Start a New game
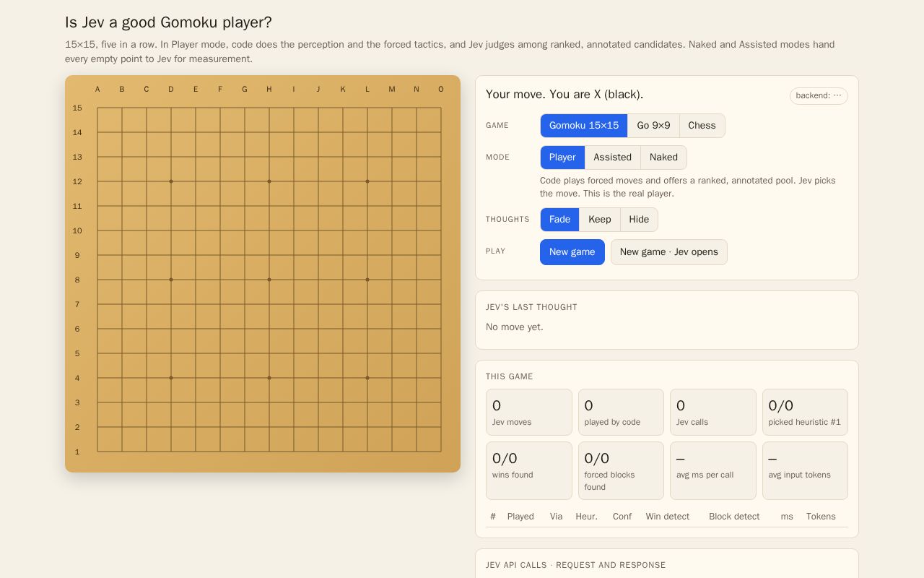This screenshot has width=924, height=578. (572, 252)
